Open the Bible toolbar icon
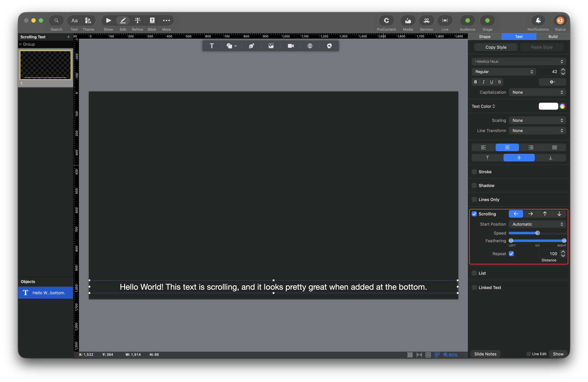588x382 pixels. click(x=152, y=21)
